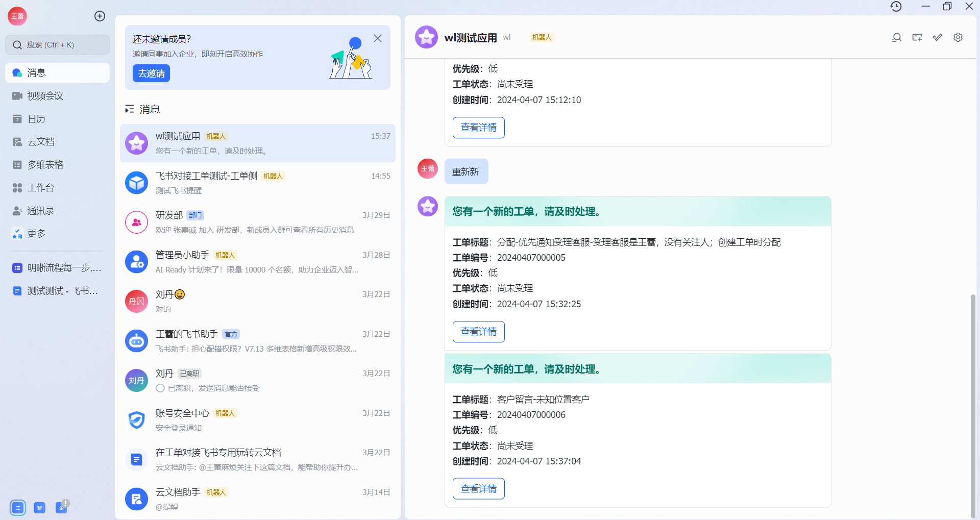The image size is (980, 520).
Task: Click the bottom-left 智 workspace icon
Action: 39,508
